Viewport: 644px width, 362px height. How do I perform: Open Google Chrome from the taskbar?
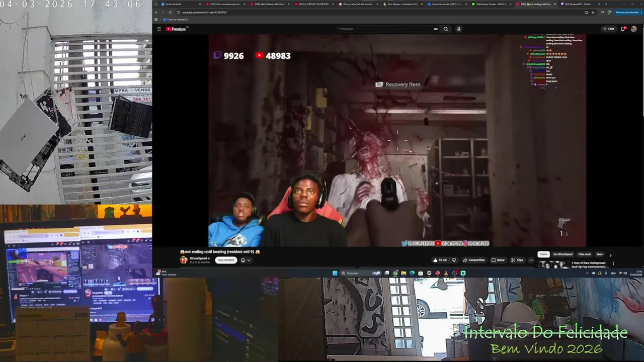pos(395,273)
